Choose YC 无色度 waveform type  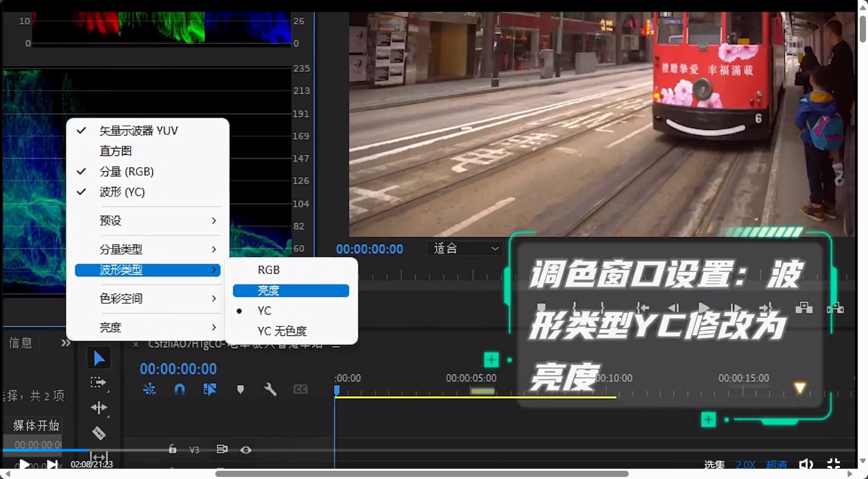(291, 331)
